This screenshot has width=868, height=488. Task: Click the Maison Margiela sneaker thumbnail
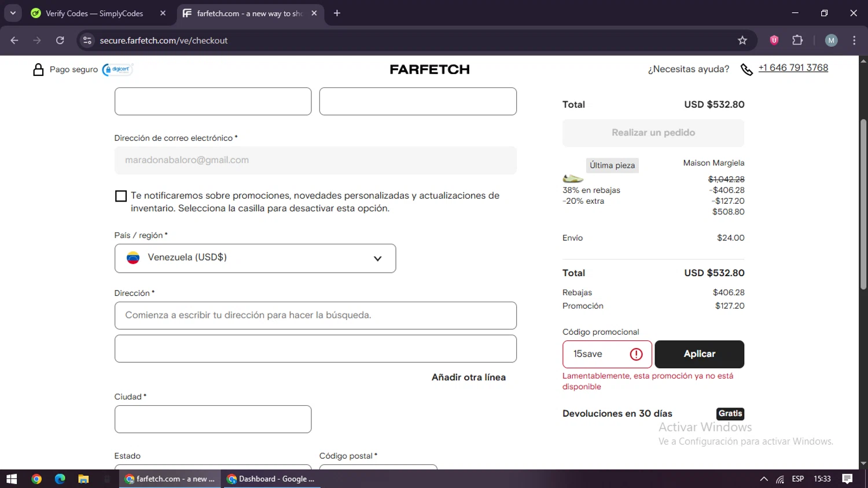pos(573,179)
